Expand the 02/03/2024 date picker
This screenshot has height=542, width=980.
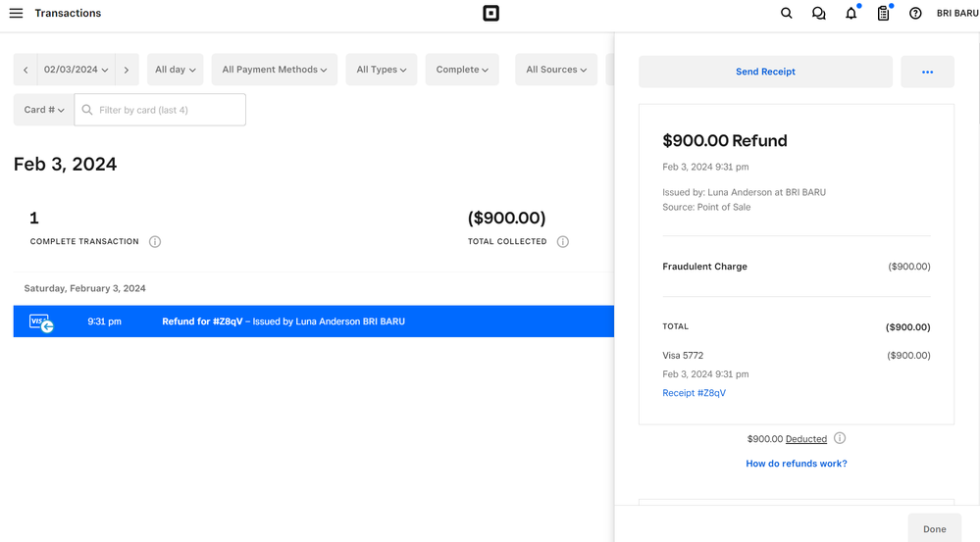point(76,70)
